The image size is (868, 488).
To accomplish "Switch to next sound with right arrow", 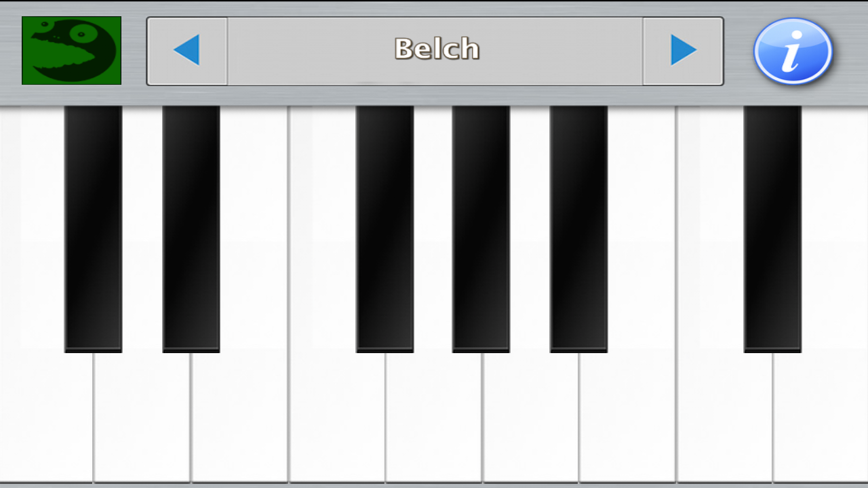I will click(x=683, y=51).
